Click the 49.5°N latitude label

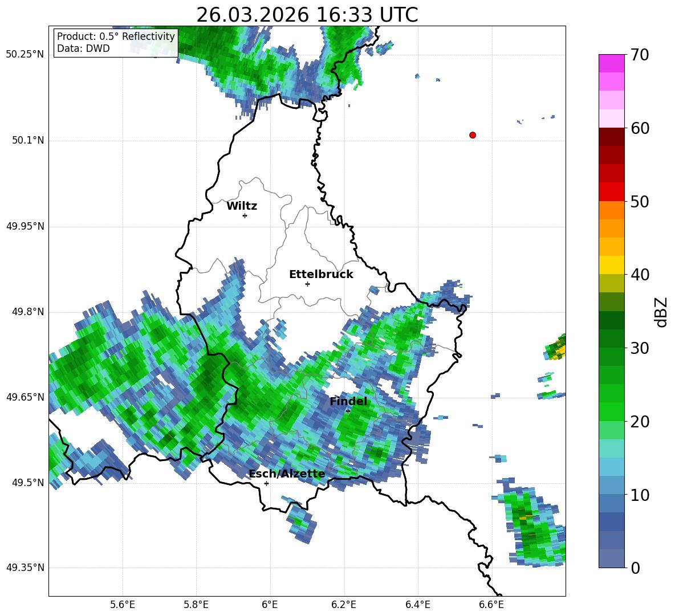click(x=28, y=482)
